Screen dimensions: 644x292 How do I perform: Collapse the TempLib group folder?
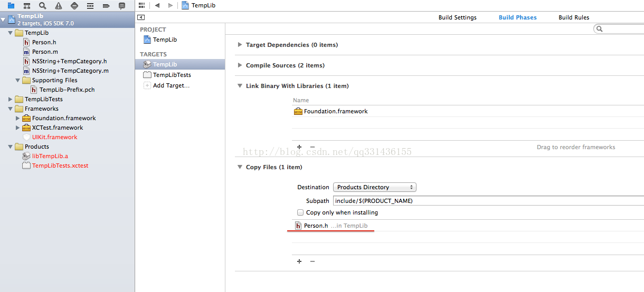[11, 33]
